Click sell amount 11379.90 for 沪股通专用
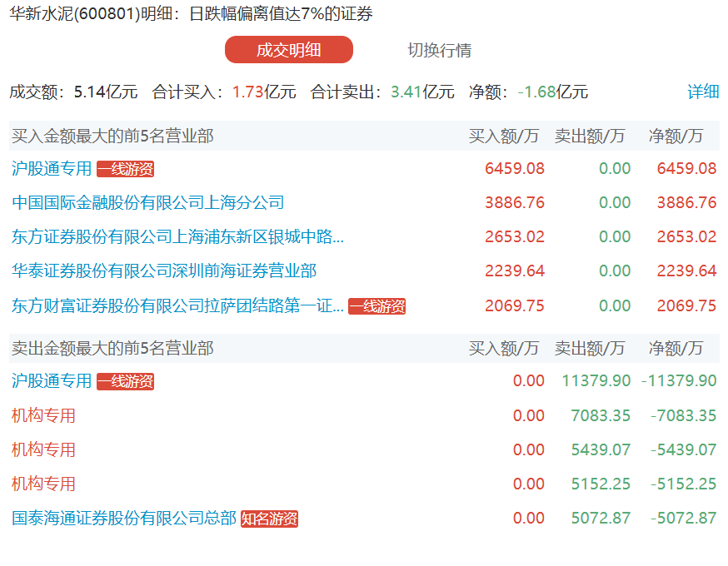This screenshot has width=728, height=566. [596, 381]
